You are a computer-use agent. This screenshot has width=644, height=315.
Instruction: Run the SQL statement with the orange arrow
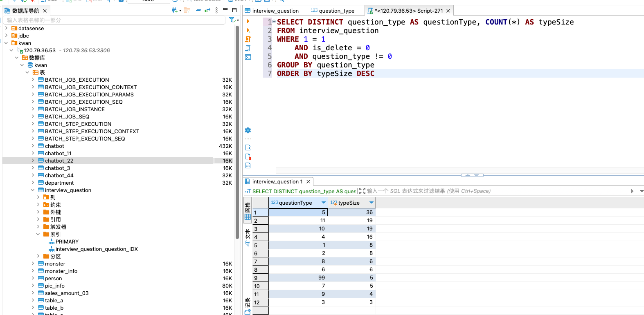tap(248, 22)
